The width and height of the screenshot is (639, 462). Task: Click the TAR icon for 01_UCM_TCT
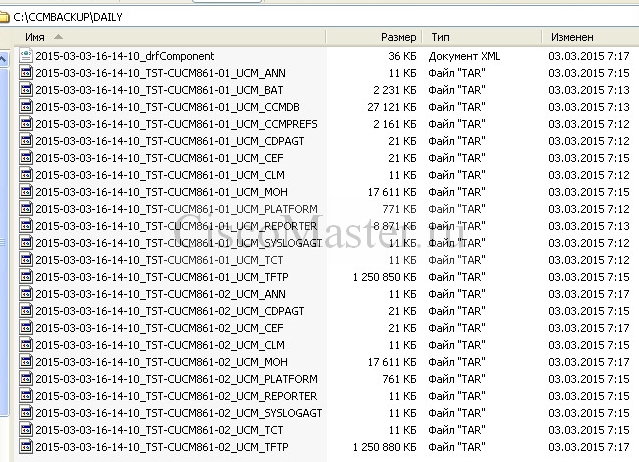pyautogui.click(x=26, y=260)
